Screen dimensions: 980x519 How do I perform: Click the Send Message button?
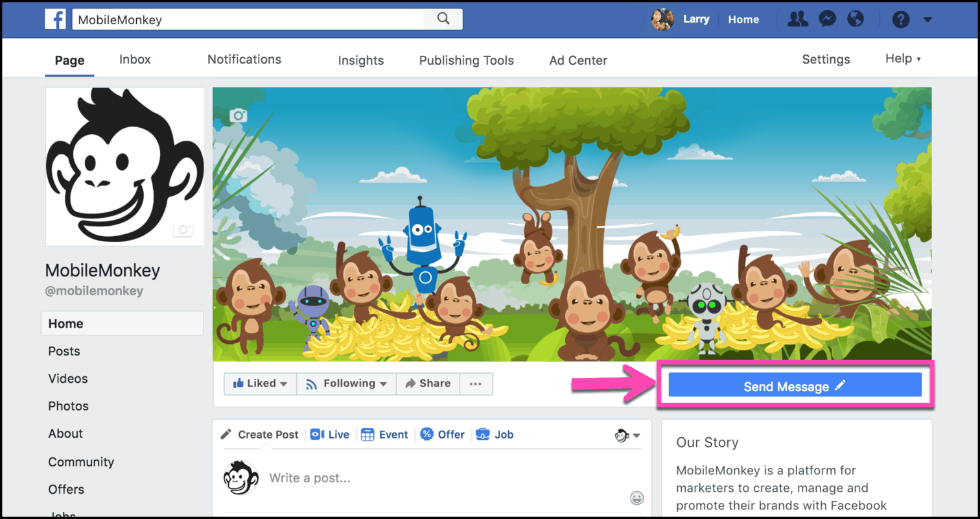click(795, 387)
